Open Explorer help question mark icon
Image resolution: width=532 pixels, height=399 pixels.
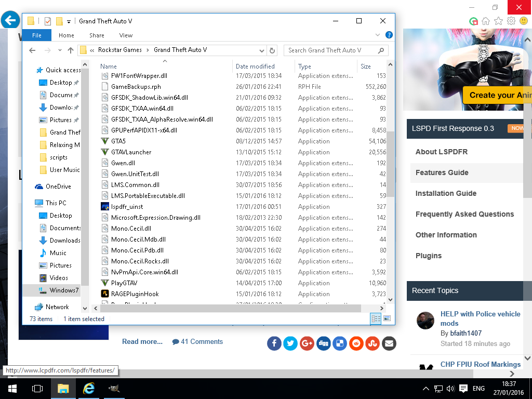point(389,35)
